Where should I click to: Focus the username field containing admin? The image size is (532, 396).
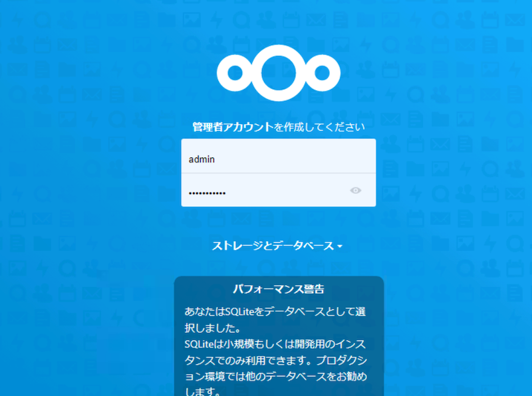(x=279, y=156)
